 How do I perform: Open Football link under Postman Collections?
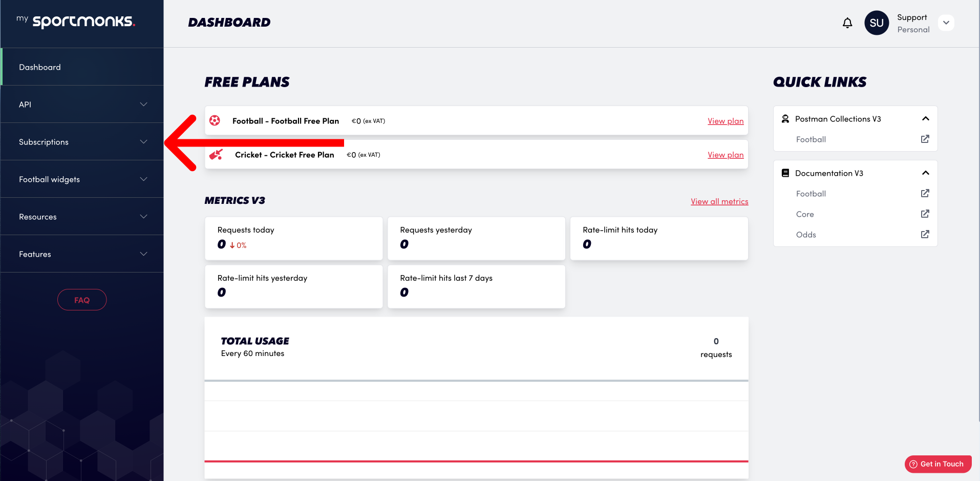[x=811, y=139]
